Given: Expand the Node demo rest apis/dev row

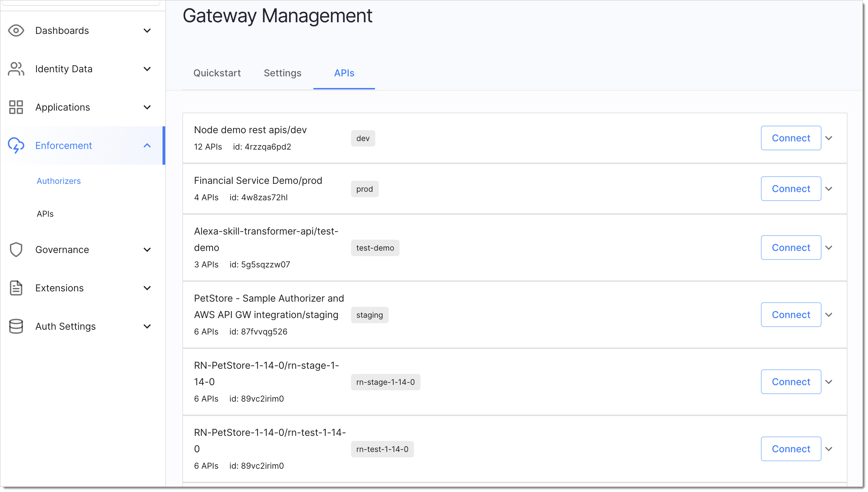Looking at the screenshot, I should (x=829, y=138).
